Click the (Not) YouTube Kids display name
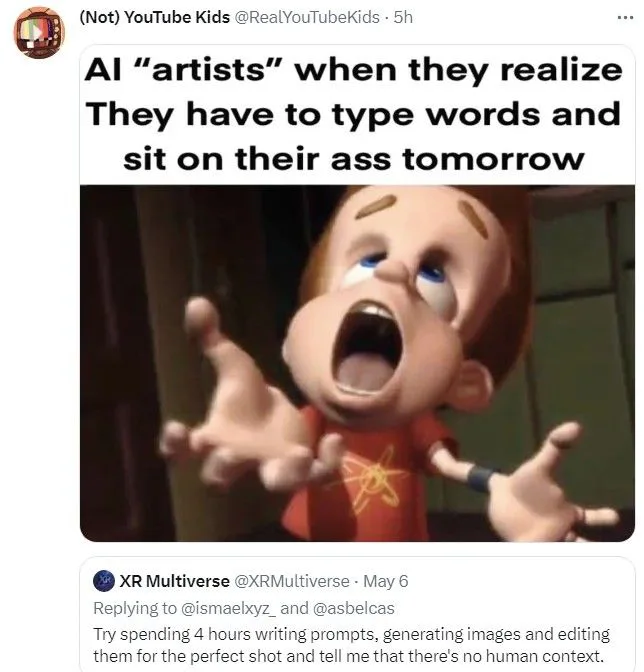Image resolution: width=644 pixels, height=672 pixels. pyautogui.click(x=155, y=17)
